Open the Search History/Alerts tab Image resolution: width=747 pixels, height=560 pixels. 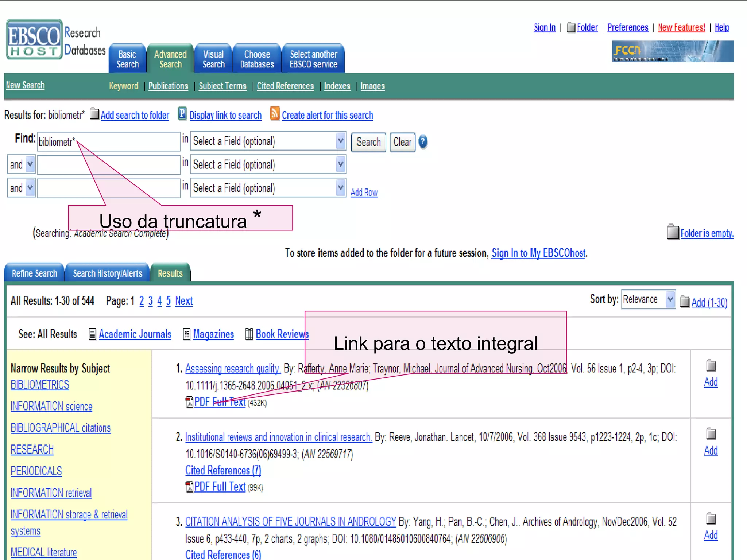108,273
